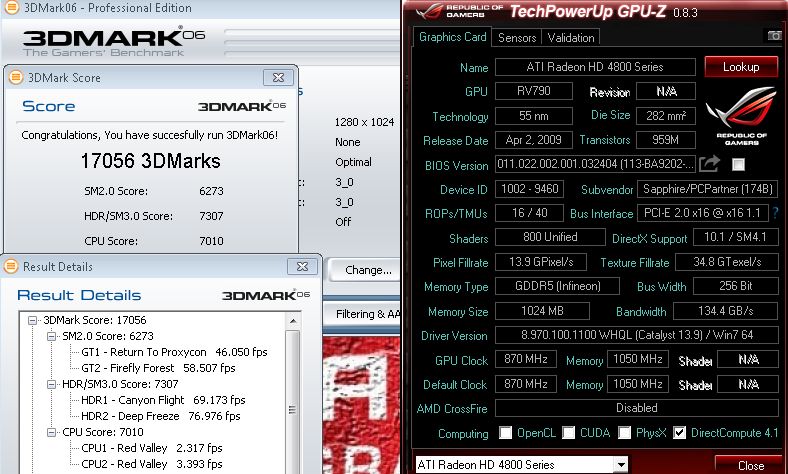Viewport: 788px width, 474px height.
Task: Click the Memory Type value GDDR5 (Infineon)
Action: point(558,286)
